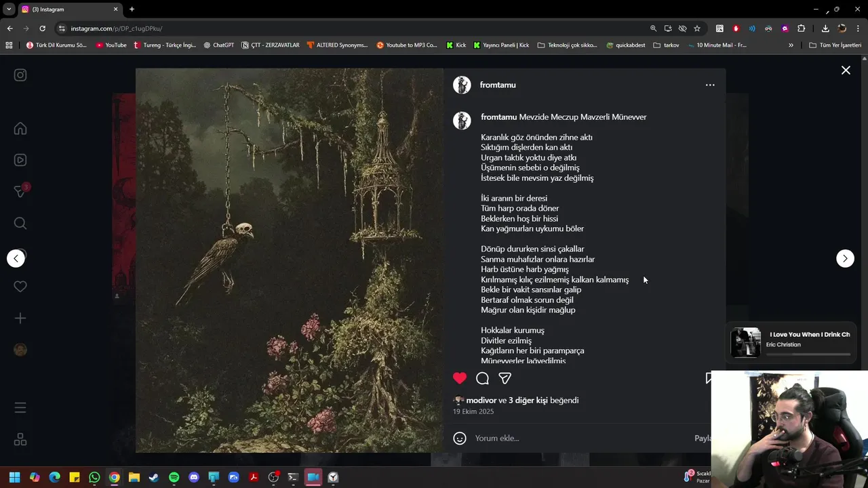This screenshot has height=488, width=868.
Task: View site information beside the URL
Action: (x=62, y=28)
